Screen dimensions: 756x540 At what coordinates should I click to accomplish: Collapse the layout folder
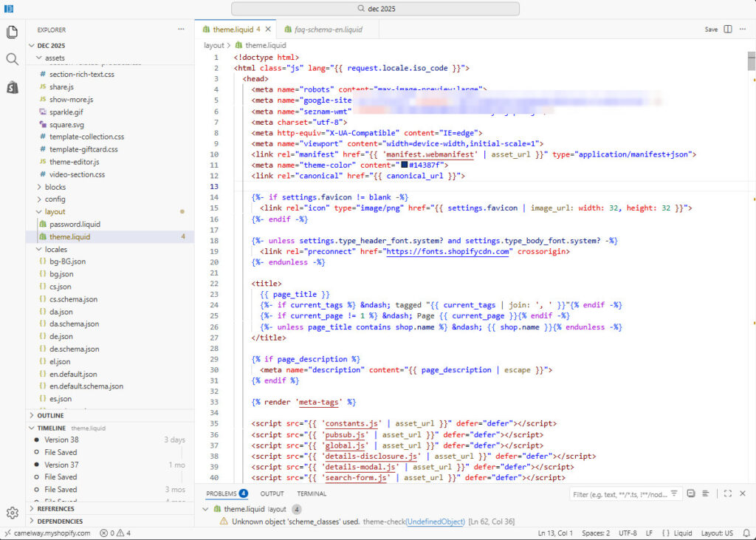point(55,212)
